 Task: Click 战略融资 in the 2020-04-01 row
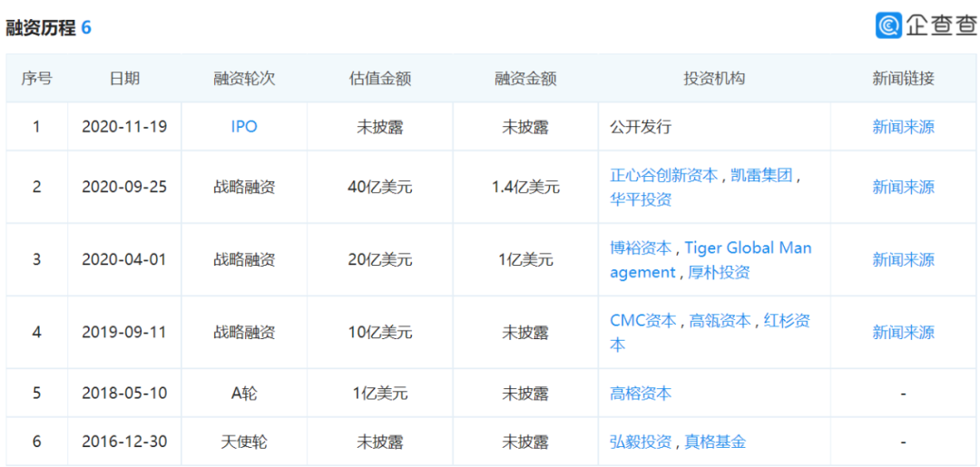tap(244, 259)
